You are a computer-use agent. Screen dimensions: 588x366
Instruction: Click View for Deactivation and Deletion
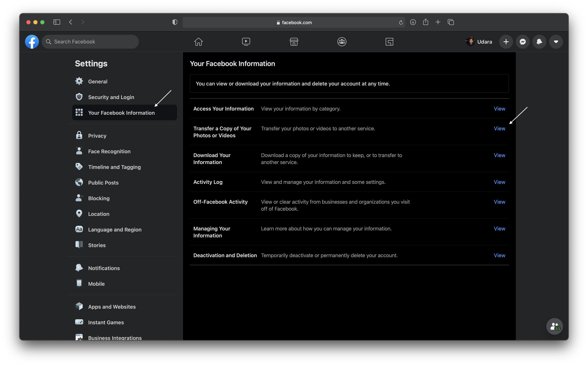(499, 255)
